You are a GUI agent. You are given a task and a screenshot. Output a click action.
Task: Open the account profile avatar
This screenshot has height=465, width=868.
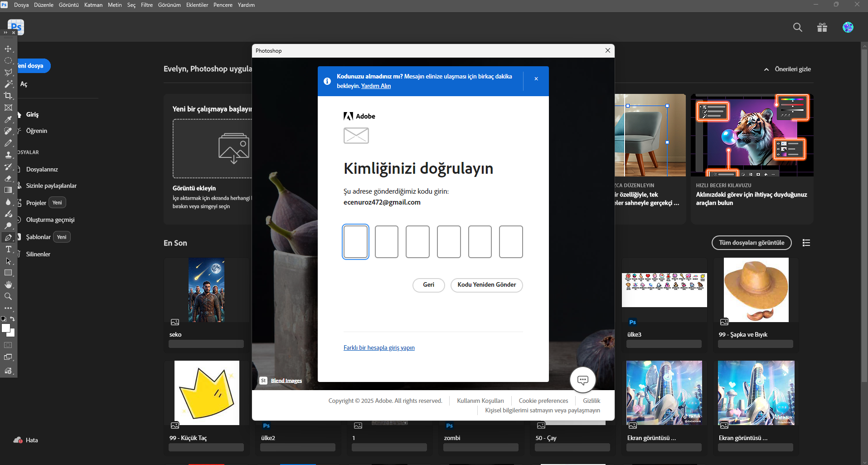[848, 27]
